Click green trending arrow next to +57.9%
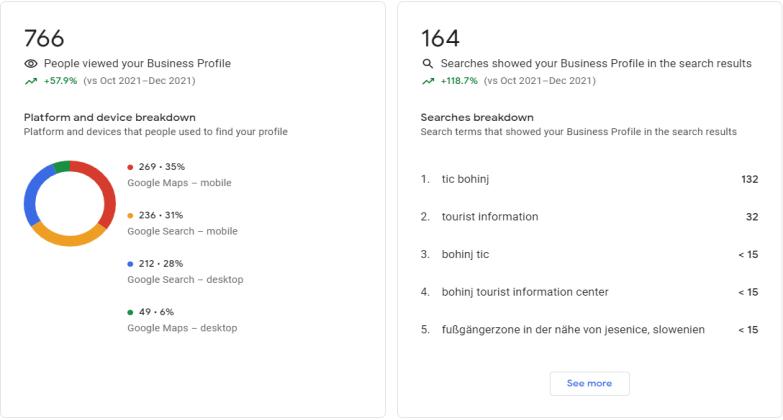This screenshot has height=420, width=783. point(30,80)
